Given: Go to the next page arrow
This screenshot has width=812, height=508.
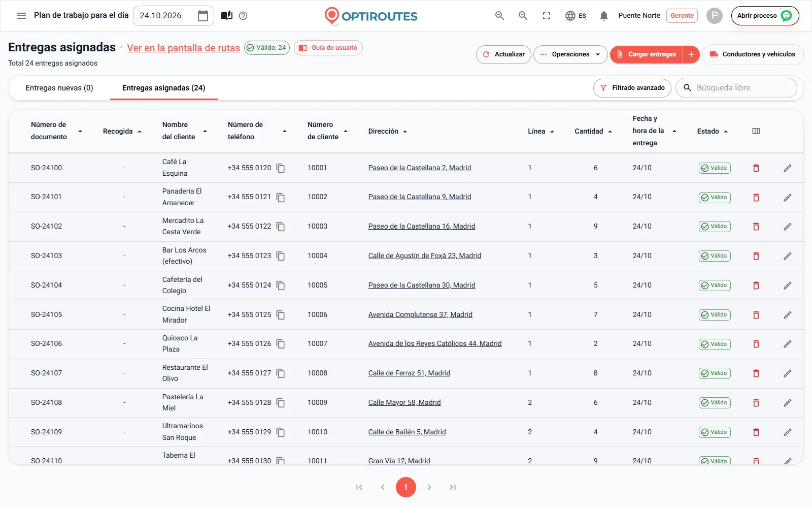Looking at the screenshot, I should (429, 487).
